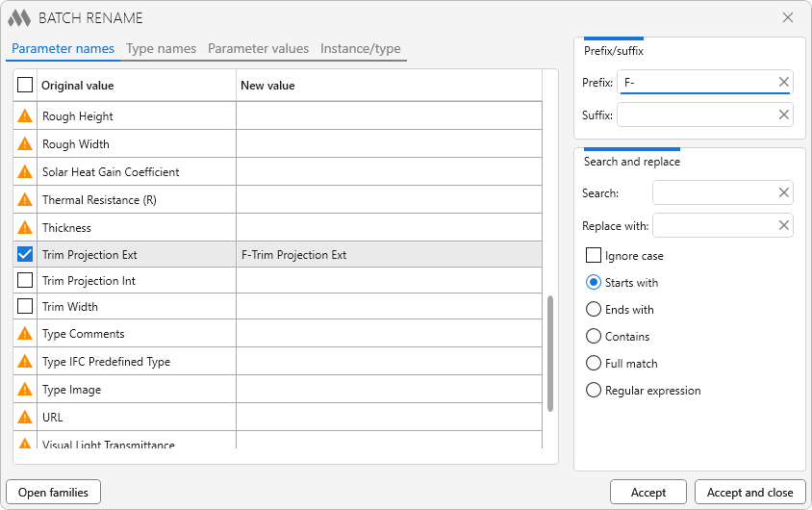
Task: Click the Open families button
Action: 53,492
